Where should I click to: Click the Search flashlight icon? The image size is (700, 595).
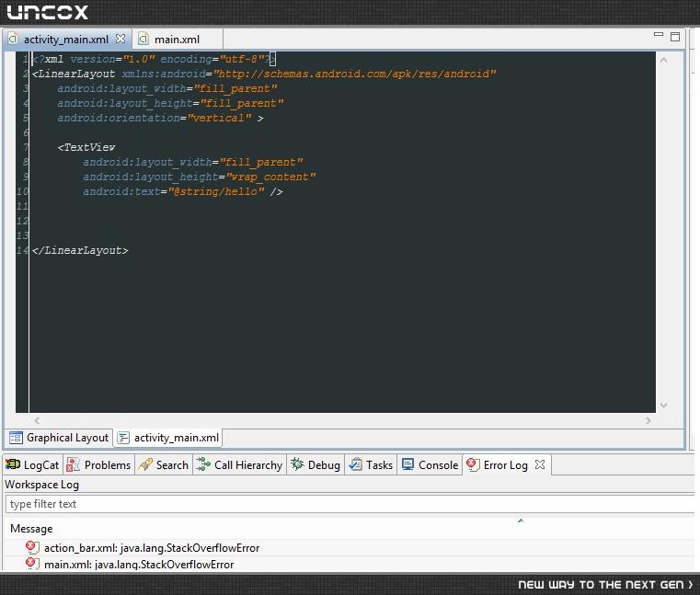tap(145, 464)
